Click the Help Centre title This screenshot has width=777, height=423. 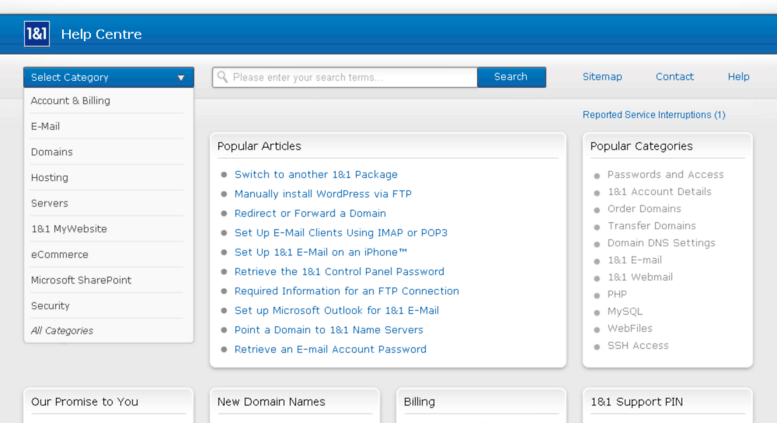click(x=101, y=34)
